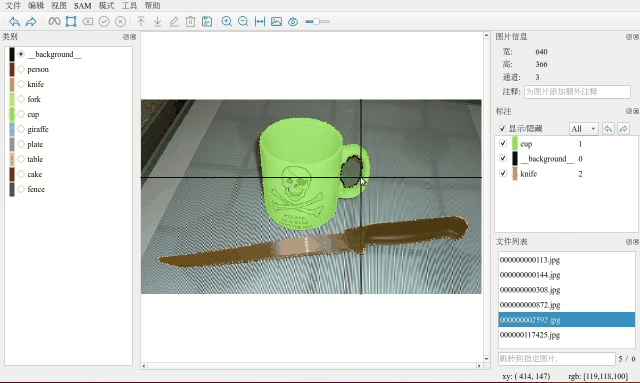Select the plate category radio button
Screen dimensions: 640x383
point(21,144)
